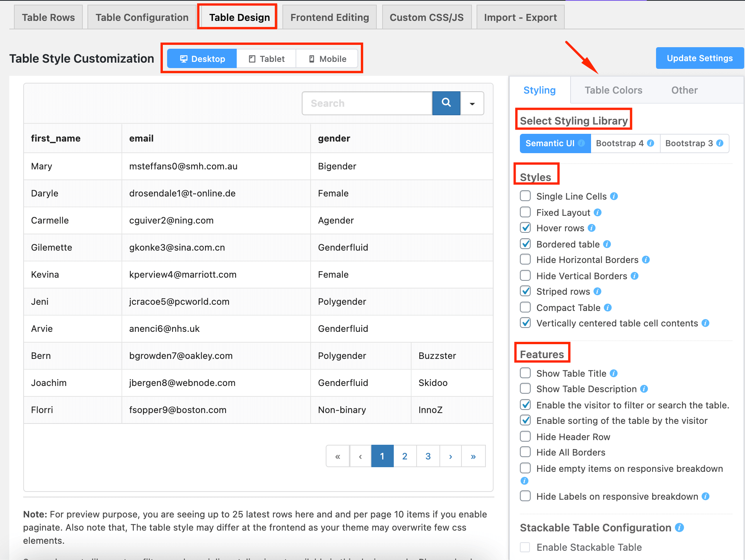The image size is (745, 560).
Task: Click the info icon next to Bootstrap 4
Action: coord(650,143)
